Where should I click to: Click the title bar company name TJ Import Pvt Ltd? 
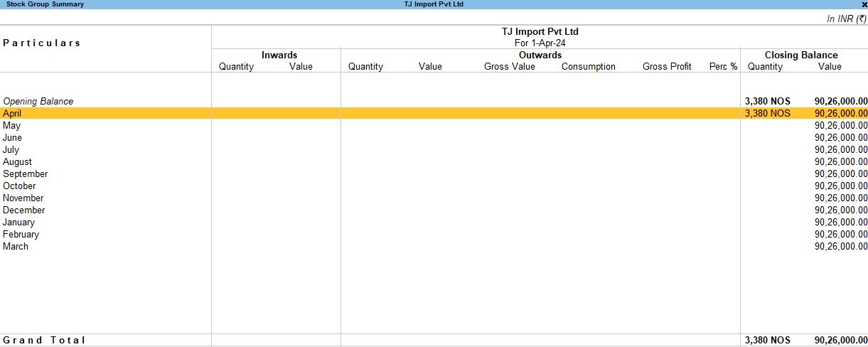434,4
